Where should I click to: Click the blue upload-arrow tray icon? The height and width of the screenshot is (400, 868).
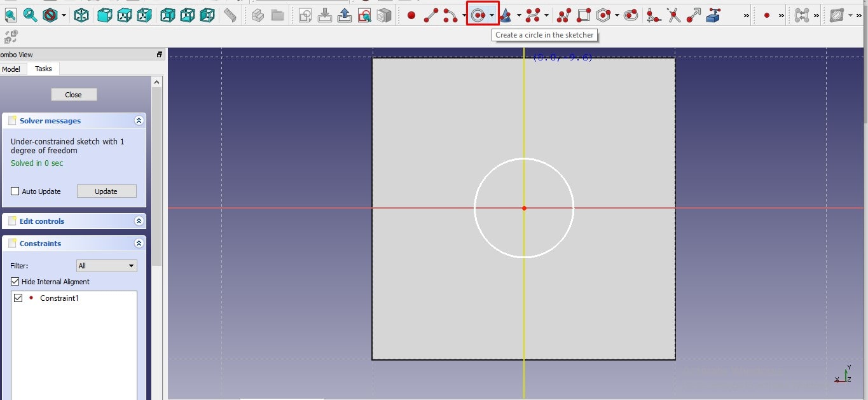click(345, 15)
